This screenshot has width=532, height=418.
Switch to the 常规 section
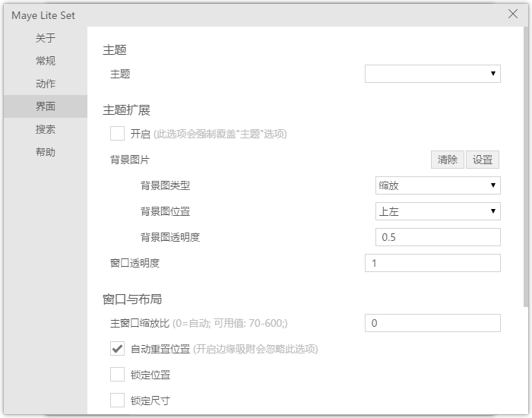pyautogui.click(x=46, y=61)
